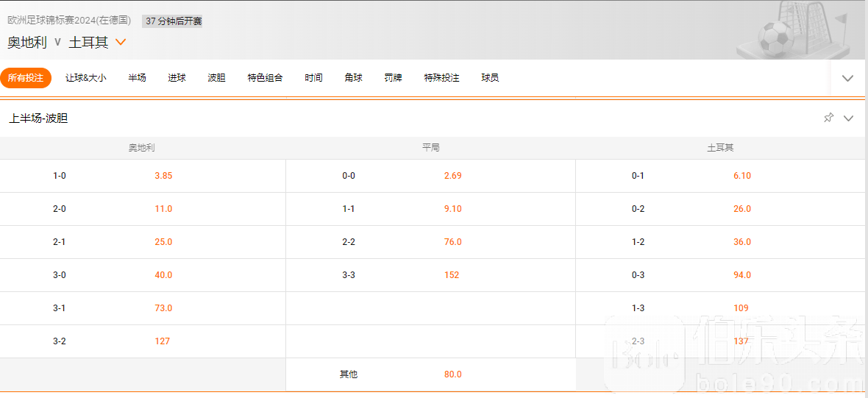Viewport: 868px width, 398px height.
Task: Choose Turkey 1-3 at odds 109
Action: [741, 308]
